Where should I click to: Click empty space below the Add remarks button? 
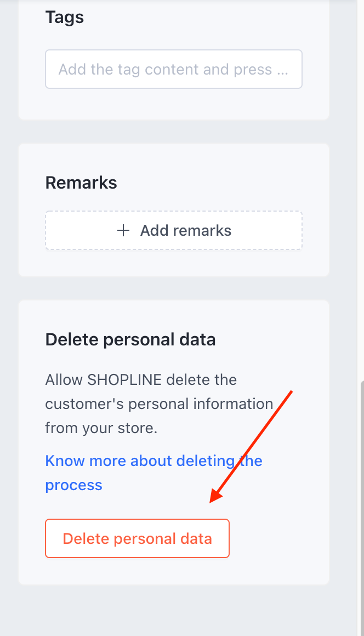pyautogui.click(x=173, y=263)
